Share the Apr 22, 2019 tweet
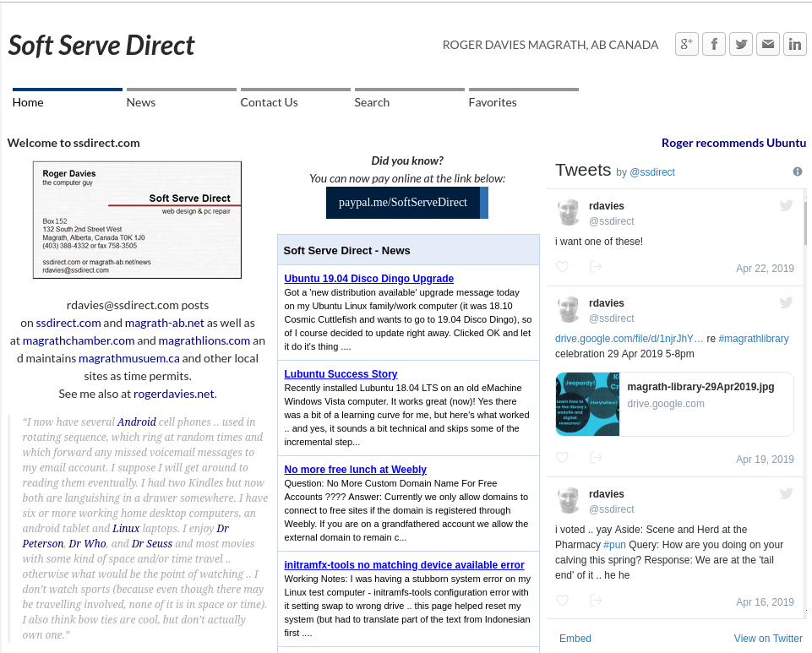This screenshot has width=812, height=653. coord(596,267)
